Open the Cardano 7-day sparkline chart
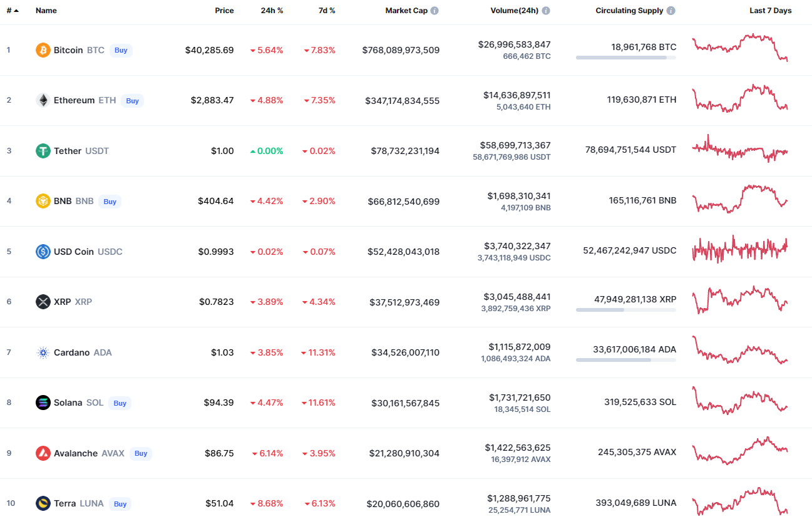 740,351
